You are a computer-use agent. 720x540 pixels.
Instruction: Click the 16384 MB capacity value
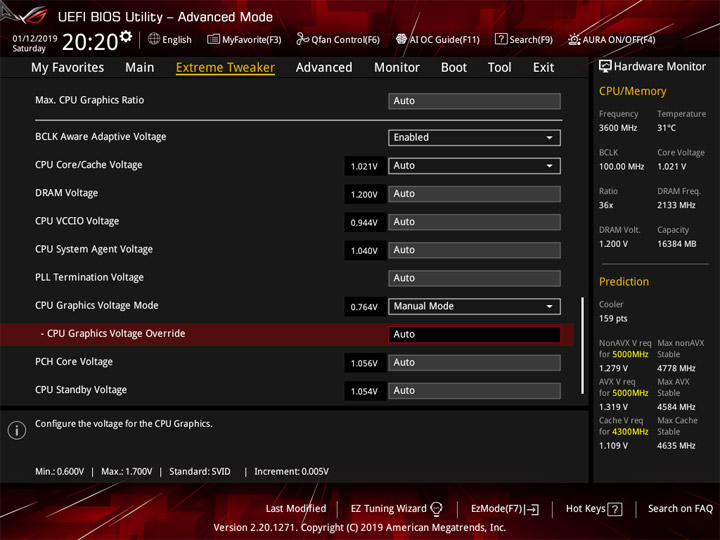[676, 244]
